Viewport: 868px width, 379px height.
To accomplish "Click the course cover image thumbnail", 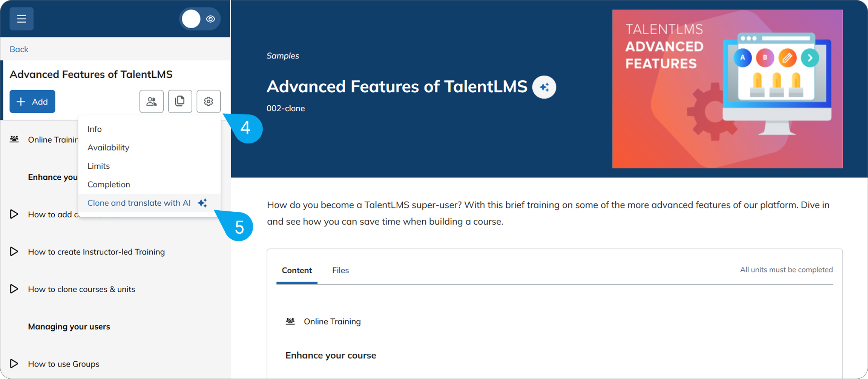I will point(727,89).
